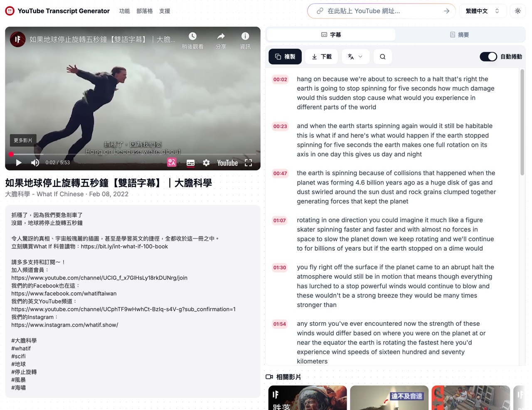The width and height of the screenshot is (532, 410).
Task: Click the English YouTube channel sub_confirmation URL text
Action: click(x=123, y=309)
